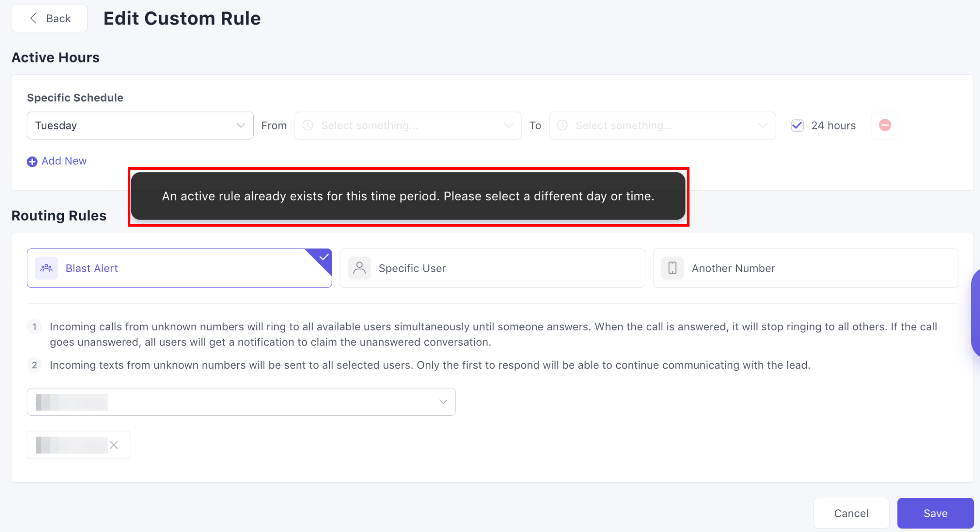Expand the To time dropdown
This screenshot has width=980, height=532.
pyautogui.click(x=762, y=126)
